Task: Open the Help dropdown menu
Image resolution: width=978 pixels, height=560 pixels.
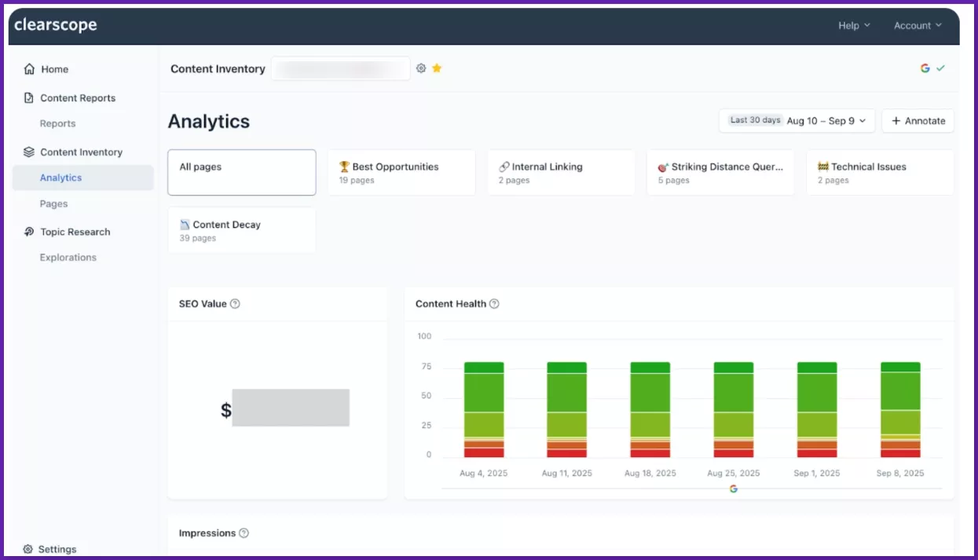Action: tap(854, 25)
